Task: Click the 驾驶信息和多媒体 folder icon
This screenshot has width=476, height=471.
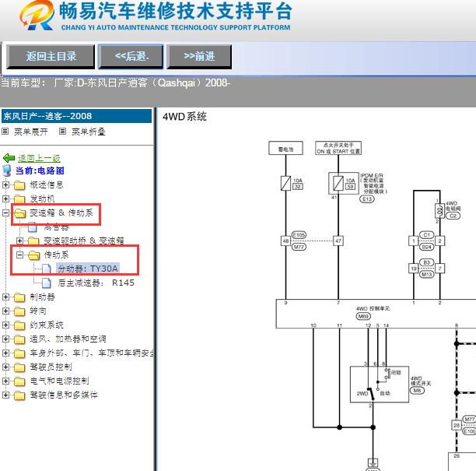Action: point(19,395)
